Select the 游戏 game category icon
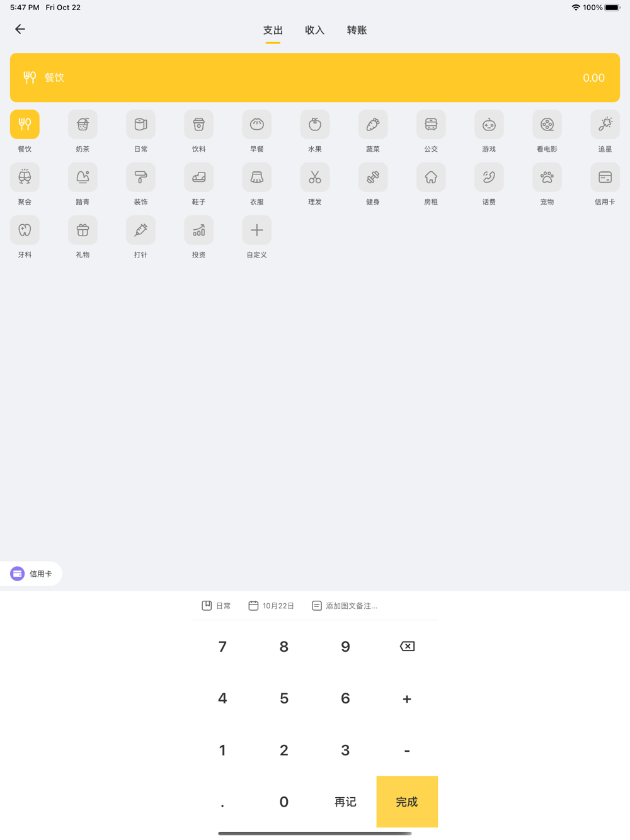This screenshot has height=840, width=630. tap(489, 125)
